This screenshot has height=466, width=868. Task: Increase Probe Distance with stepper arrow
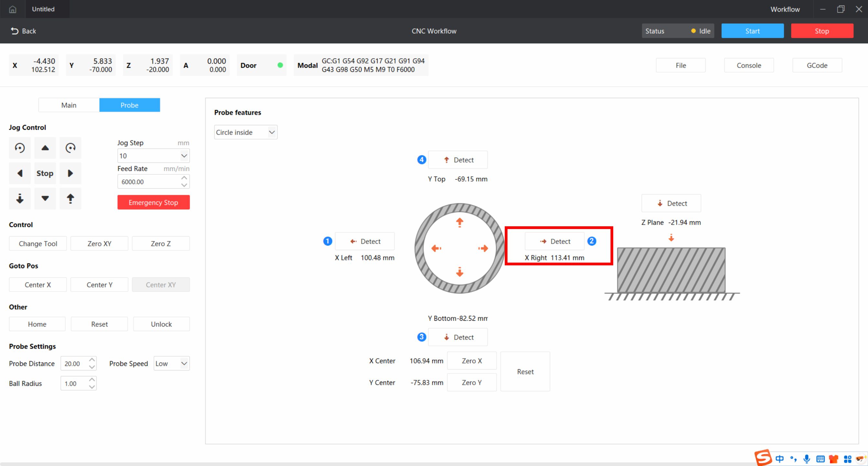(x=91, y=360)
